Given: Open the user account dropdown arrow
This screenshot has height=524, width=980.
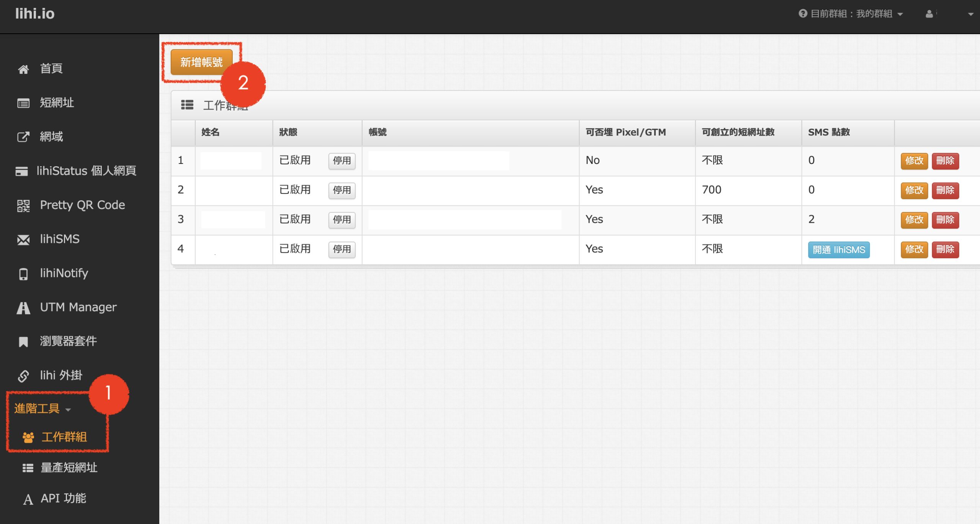Looking at the screenshot, I should click(970, 14).
